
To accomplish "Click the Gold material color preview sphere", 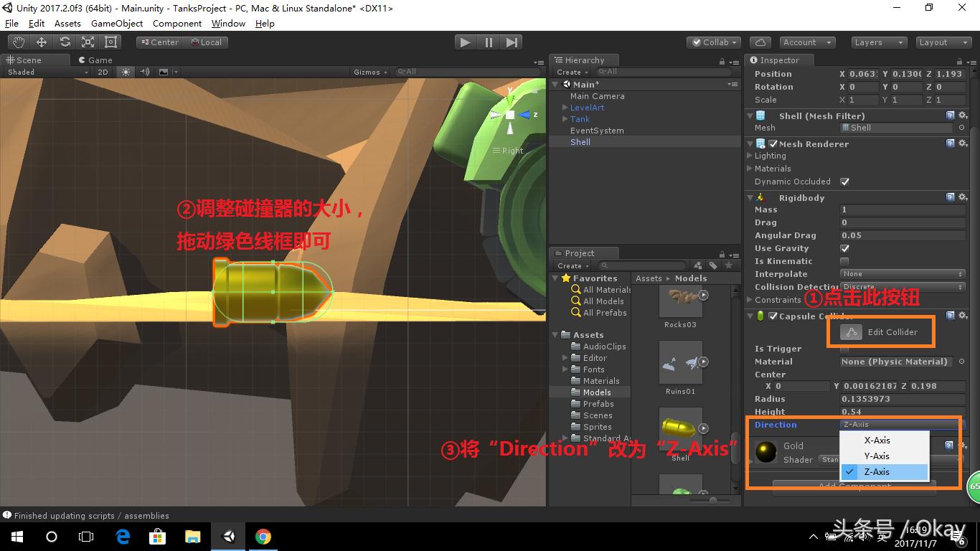I will pos(765,452).
